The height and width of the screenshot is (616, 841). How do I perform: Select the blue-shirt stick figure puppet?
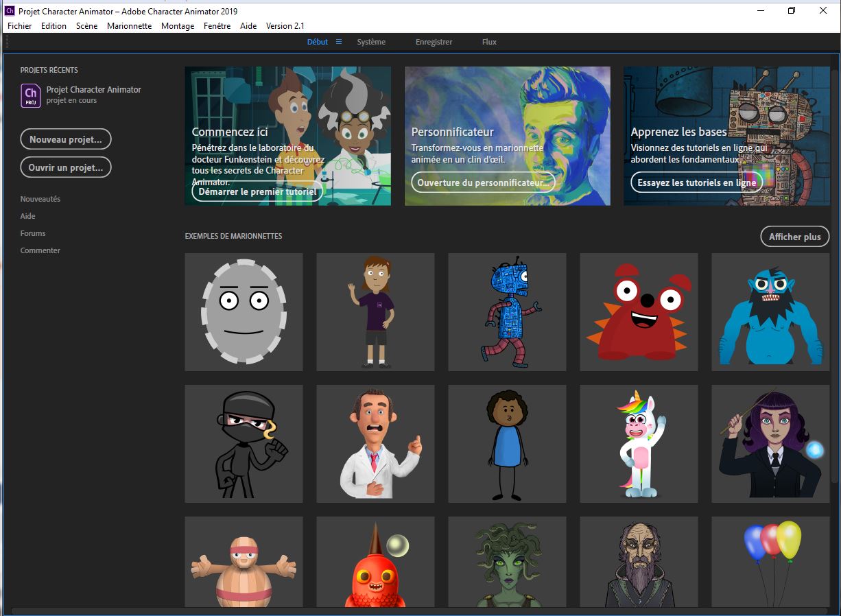507,444
